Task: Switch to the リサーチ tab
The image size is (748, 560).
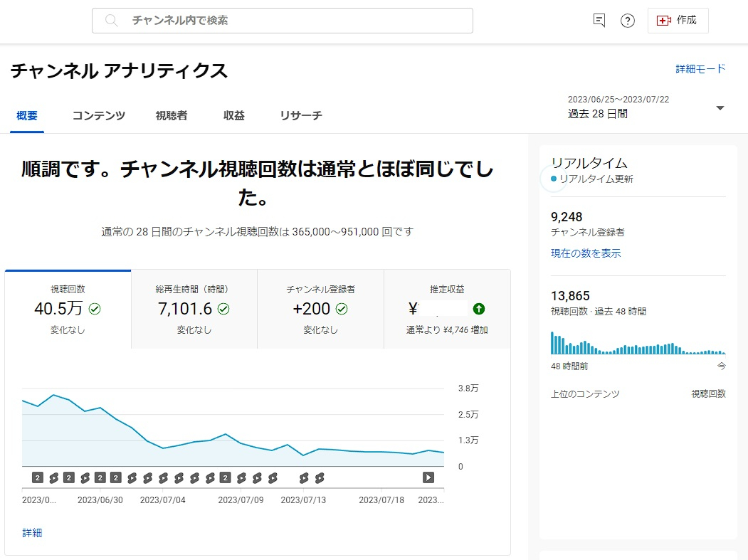Action: pyautogui.click(x=301, y=115)
